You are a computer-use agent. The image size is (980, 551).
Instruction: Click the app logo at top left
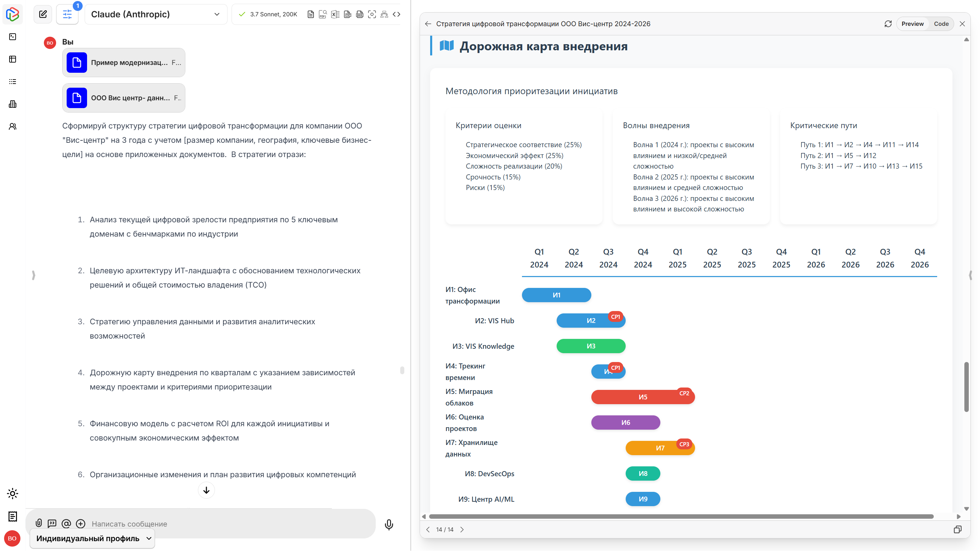[12, 14]
